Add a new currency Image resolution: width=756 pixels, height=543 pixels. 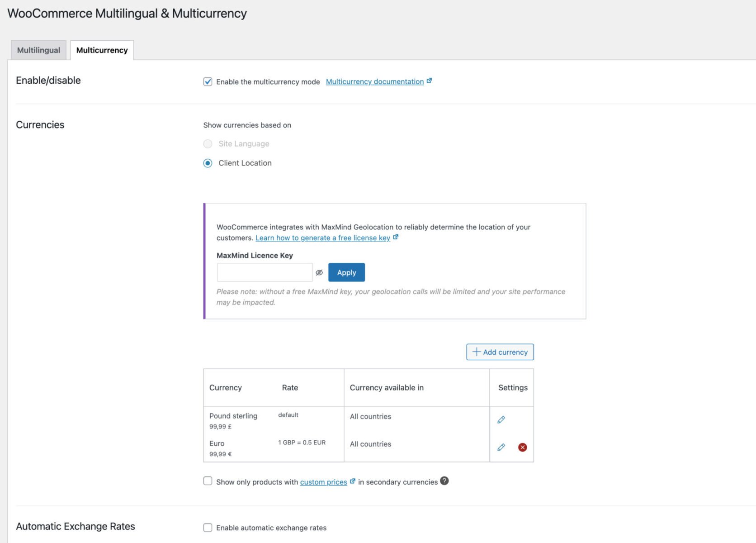tap(500, 352)
